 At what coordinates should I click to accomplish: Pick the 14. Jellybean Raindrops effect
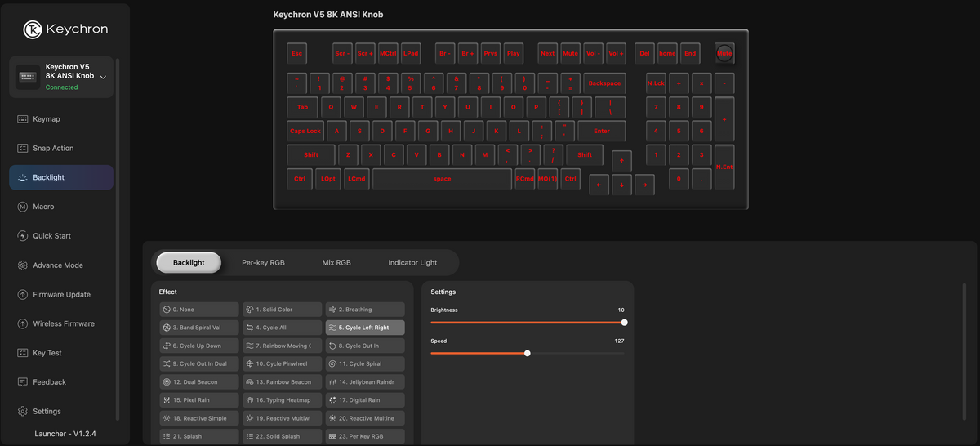coord(365,381)
